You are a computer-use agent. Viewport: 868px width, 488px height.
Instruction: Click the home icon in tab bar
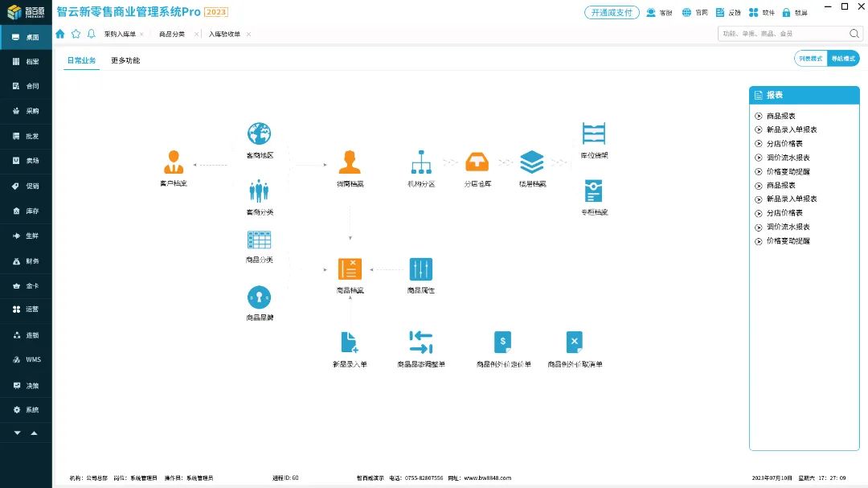pyautogui.click(x=60, y=34)
